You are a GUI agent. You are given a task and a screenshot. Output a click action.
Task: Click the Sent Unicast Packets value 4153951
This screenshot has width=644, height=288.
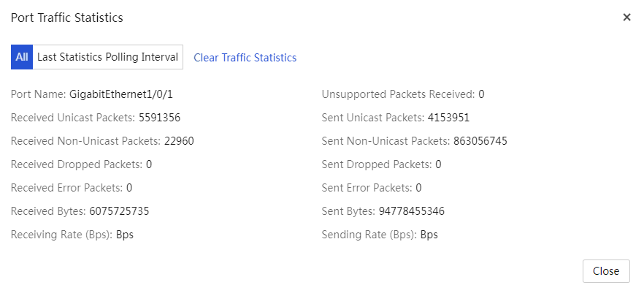pos(448,118)
